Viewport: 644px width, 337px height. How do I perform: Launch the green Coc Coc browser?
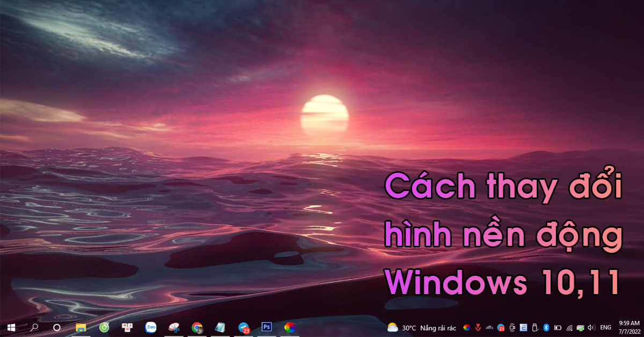[104, 327]
